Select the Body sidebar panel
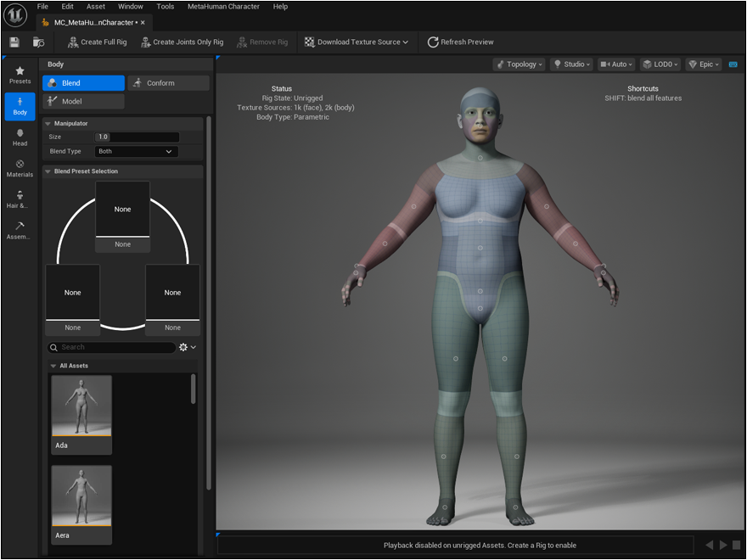747x560 pixels. click(20, 106)
